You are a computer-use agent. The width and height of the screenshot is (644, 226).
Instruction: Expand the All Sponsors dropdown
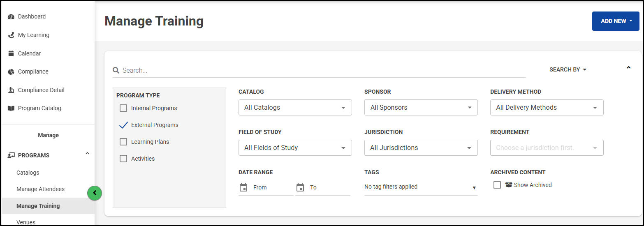click(x=421, y=108)
